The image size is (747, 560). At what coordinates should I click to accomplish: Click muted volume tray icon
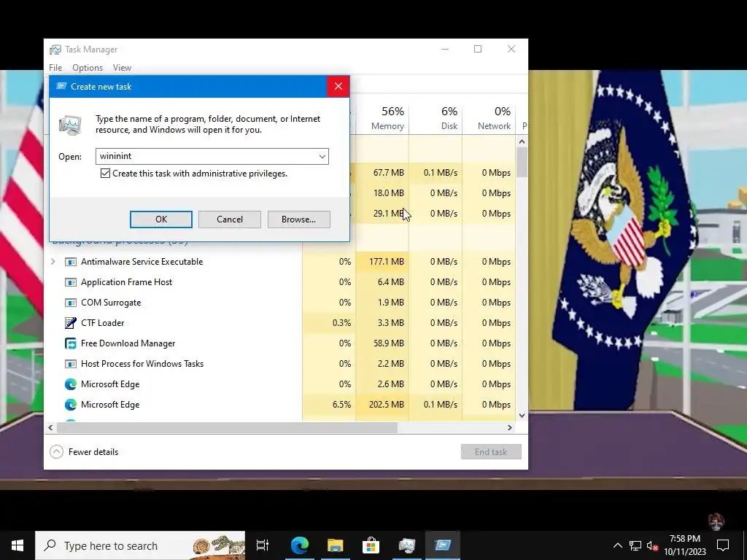pos(652,545)
